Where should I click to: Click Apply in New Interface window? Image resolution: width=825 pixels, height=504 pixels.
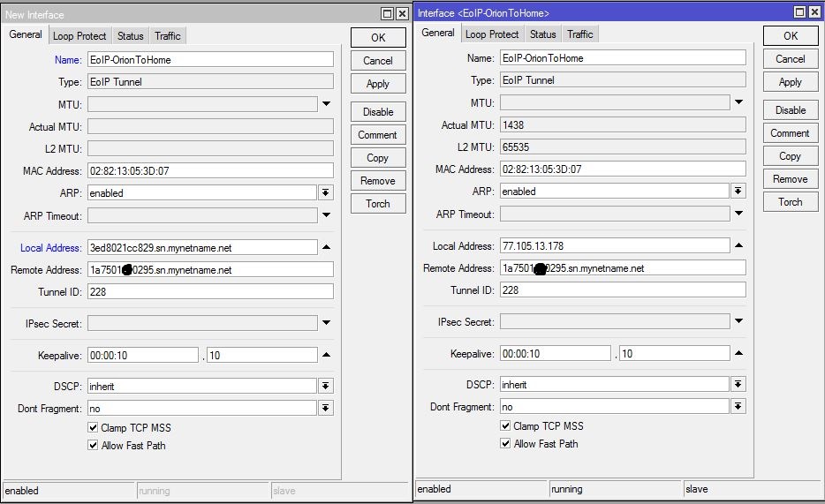[x=378, y=84]
